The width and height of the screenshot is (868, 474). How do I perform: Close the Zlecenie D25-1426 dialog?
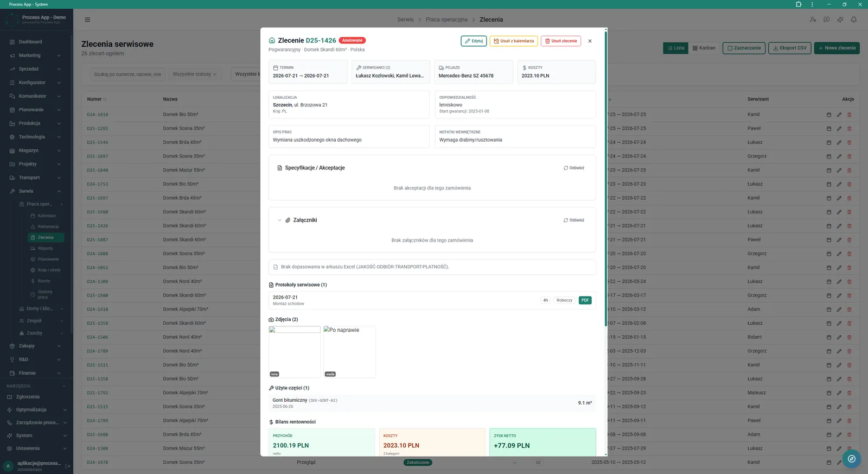pyautogui.click(x=590, y=41)
